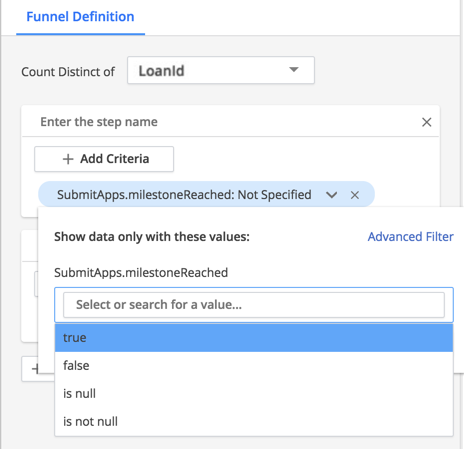Viewport: 464px width, 449px height.
Task: Click the Add Criteria button
Action: point(104,159)
